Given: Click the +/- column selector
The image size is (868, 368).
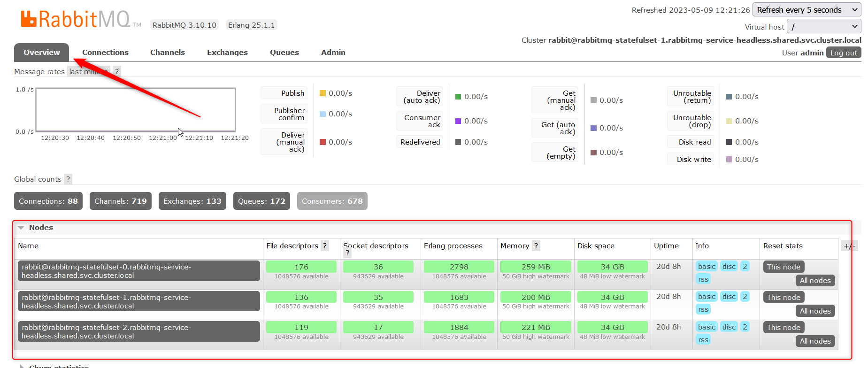Looking at the screenshot, I should pyautogui.click(x=849, y=246).
